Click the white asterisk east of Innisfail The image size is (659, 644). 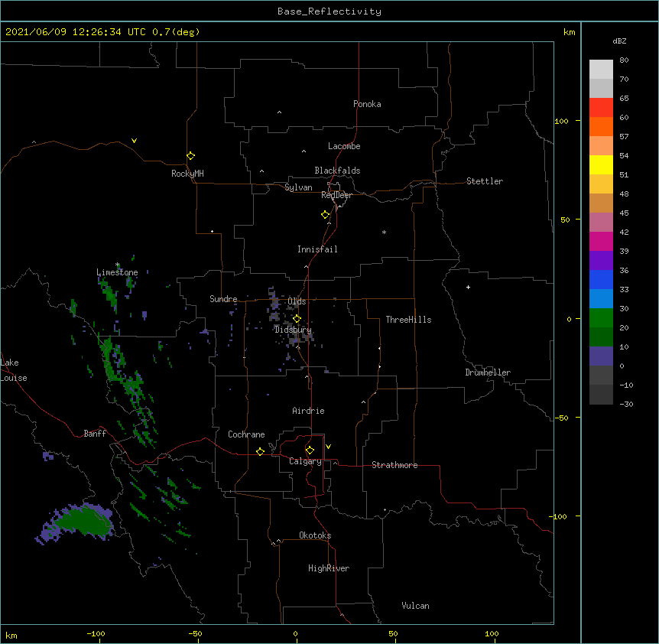coord(384,232)
